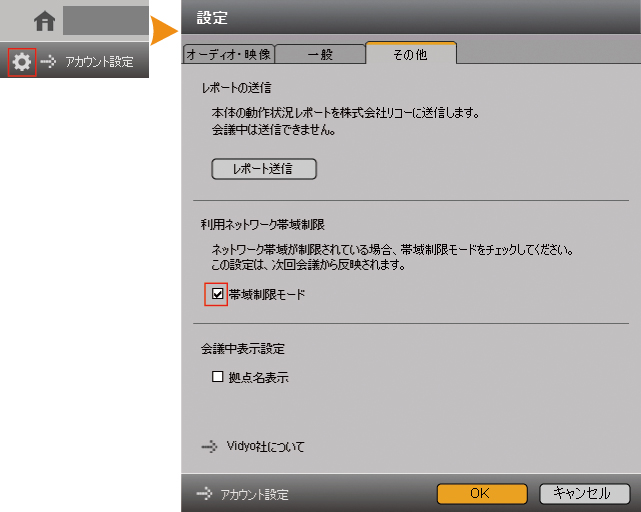Open settings with the gear icon
This screenshot has height=512, width=641.
click(x=21, y=62)
